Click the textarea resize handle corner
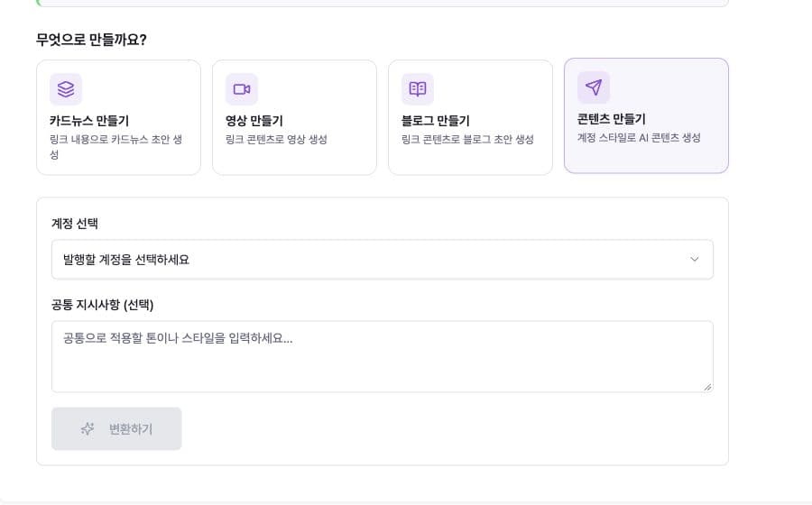Image resolution: width=812 pixels, height=505 pixels. (707, 387)
